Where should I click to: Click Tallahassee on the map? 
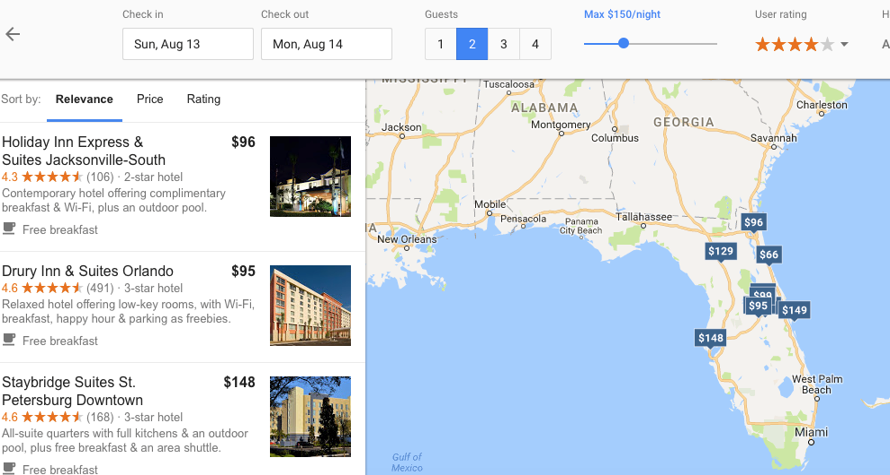click(x=644, y=217)
